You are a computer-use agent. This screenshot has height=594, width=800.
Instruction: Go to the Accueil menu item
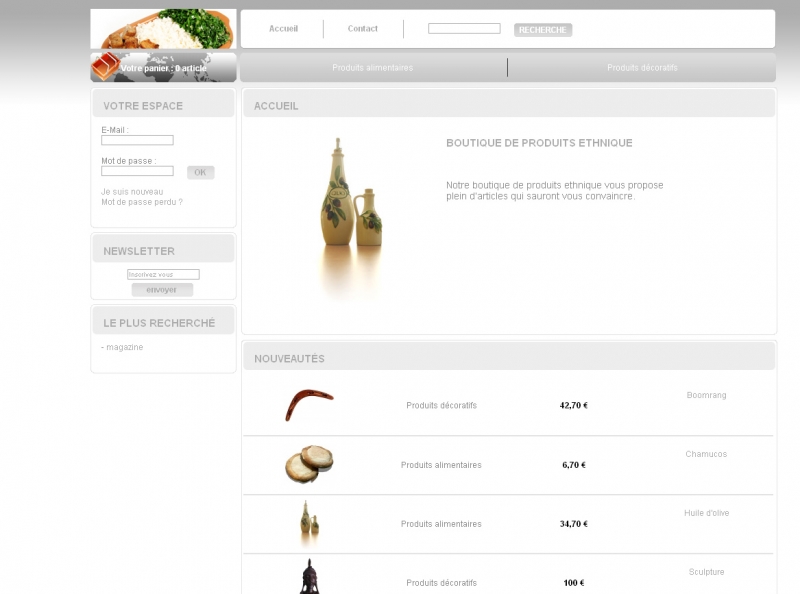(283, 29)
